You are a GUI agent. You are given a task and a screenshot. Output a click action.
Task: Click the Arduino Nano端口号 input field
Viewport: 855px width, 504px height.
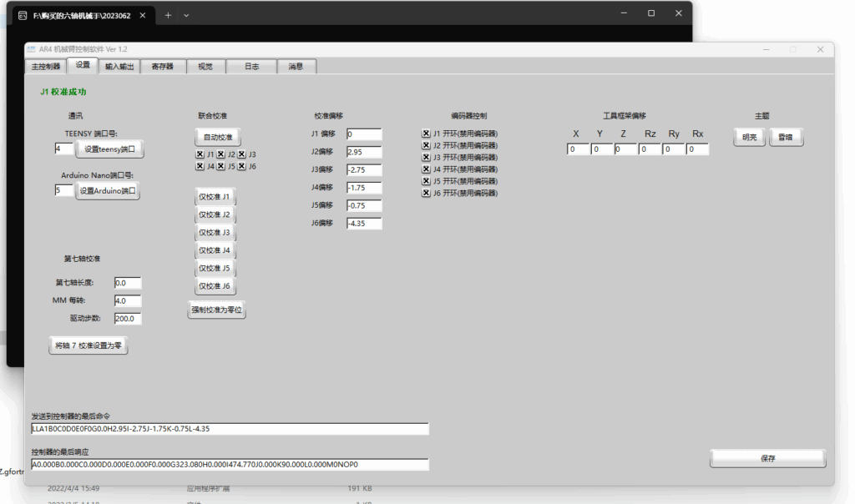click(63, 190)
